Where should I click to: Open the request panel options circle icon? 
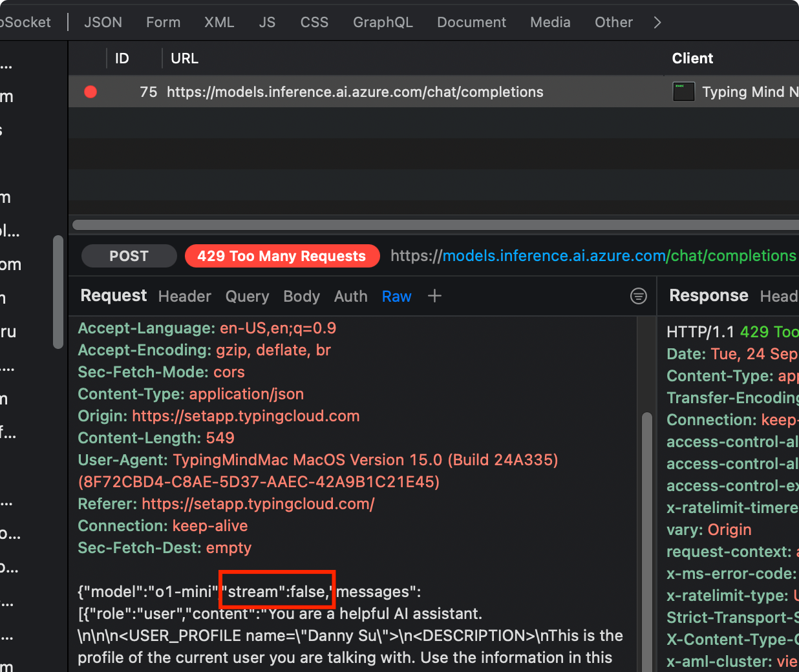tap(638, 296)
